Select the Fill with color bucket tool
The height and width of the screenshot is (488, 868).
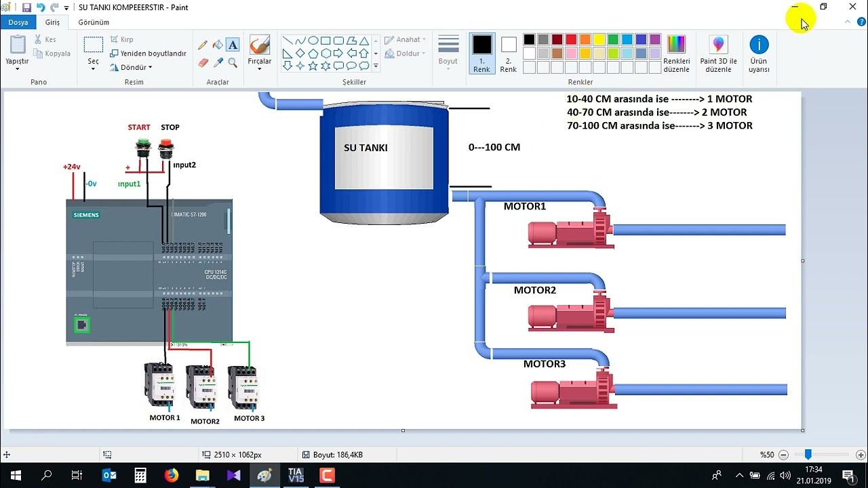pos(218,45)
